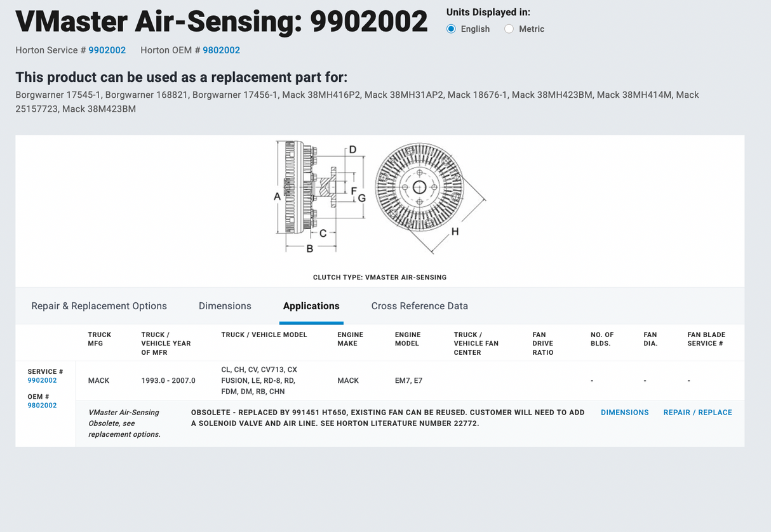Click the OEM # 9802002 link in table
The image size is (771, 532).
pyautogui.click(x=42, y=405)
